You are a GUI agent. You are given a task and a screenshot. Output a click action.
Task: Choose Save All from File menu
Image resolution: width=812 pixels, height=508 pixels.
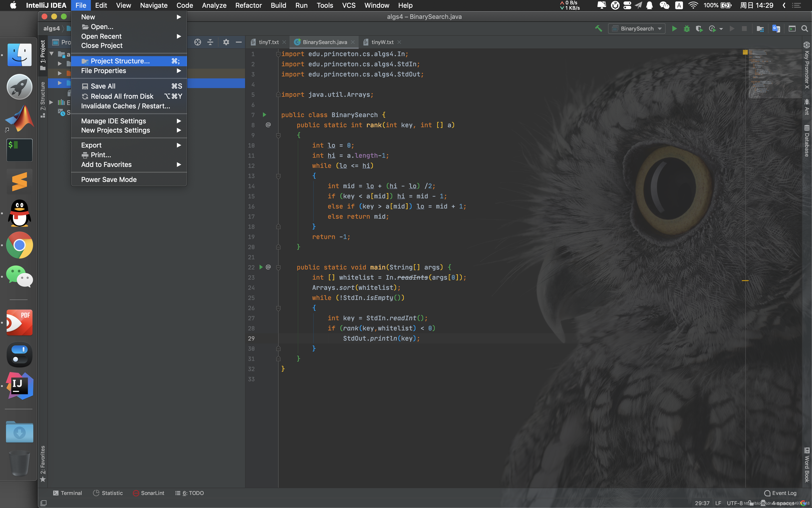[x=129, y=86]
